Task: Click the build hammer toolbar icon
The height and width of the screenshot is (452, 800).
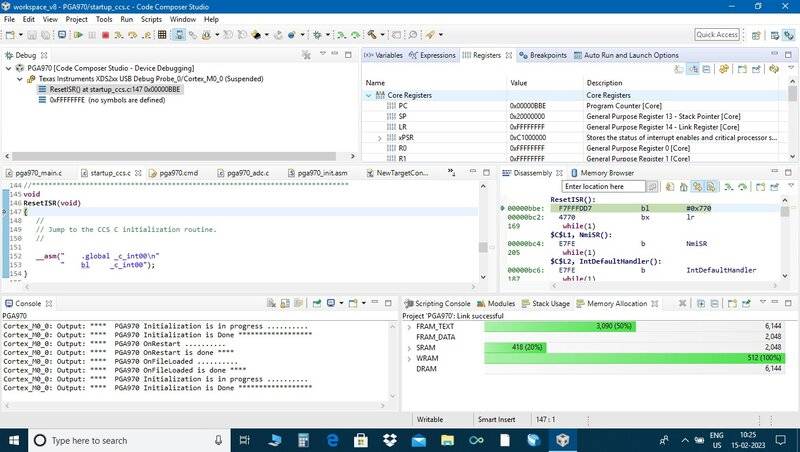Action: coord(372,35)
